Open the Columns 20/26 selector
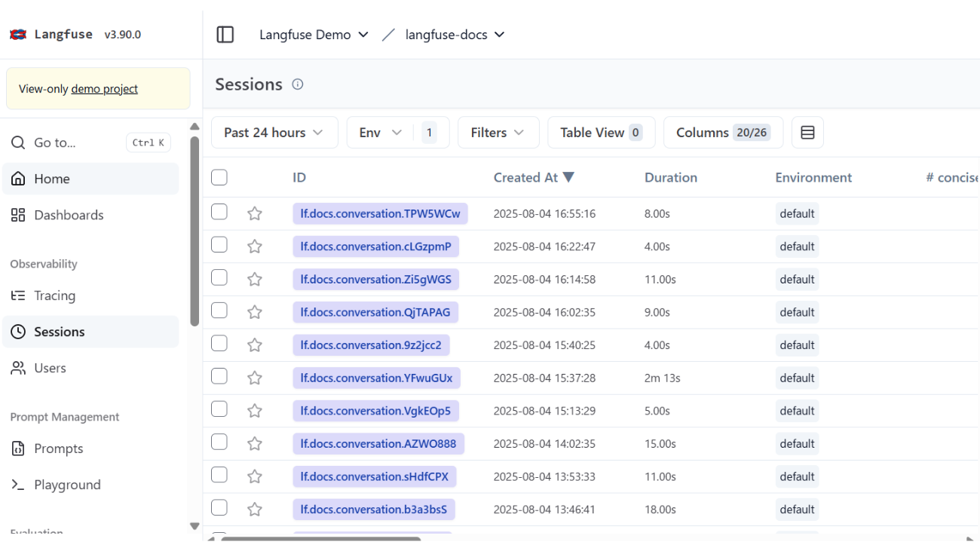Screen dimensions: 980x551 click(723, 133)
